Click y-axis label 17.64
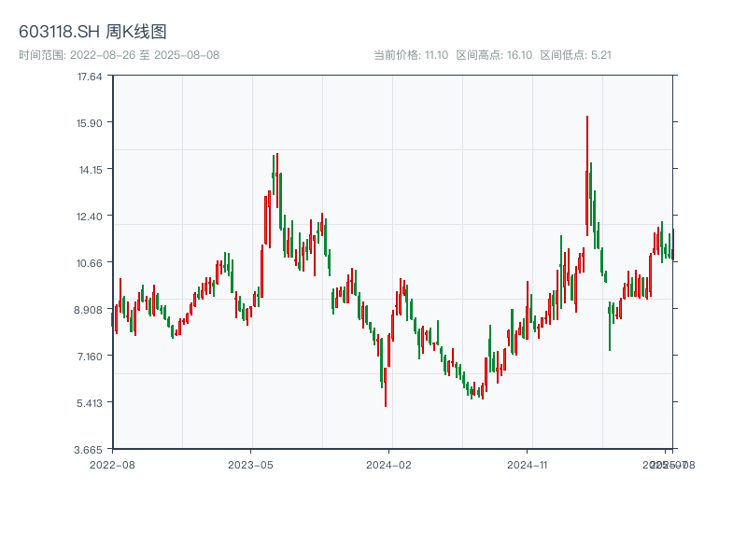This screenshot has width=747, height=560. click(90, 77)
